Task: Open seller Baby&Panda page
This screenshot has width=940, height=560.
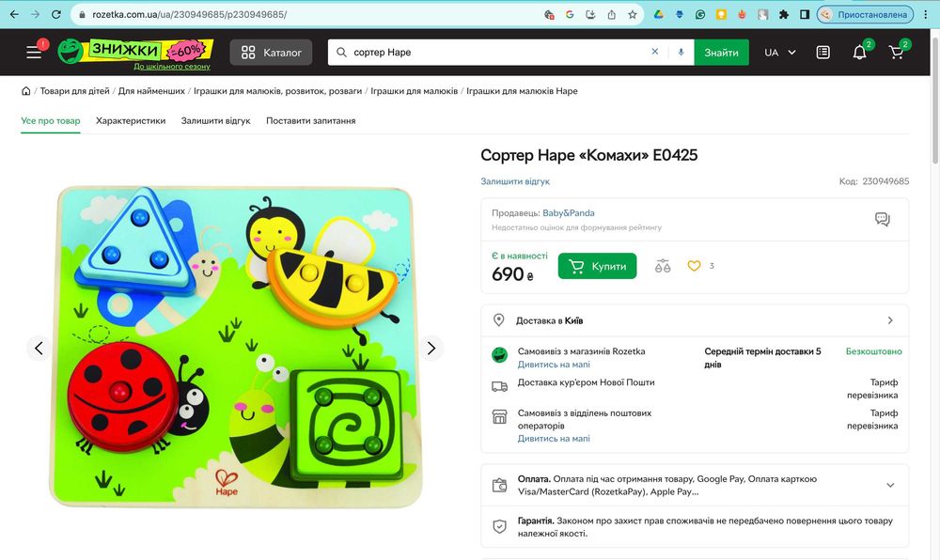Action: point(569,212)
